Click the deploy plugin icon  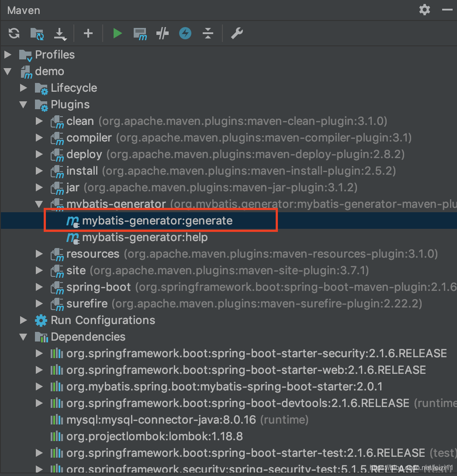coord(57,155)
